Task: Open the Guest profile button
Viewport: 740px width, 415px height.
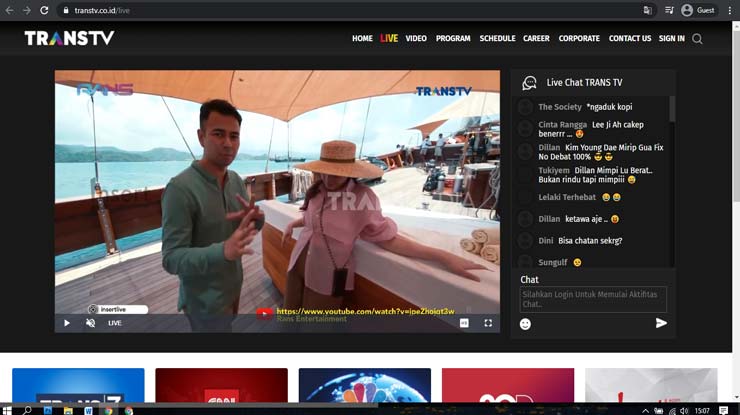Action: (x=698, y=10)
